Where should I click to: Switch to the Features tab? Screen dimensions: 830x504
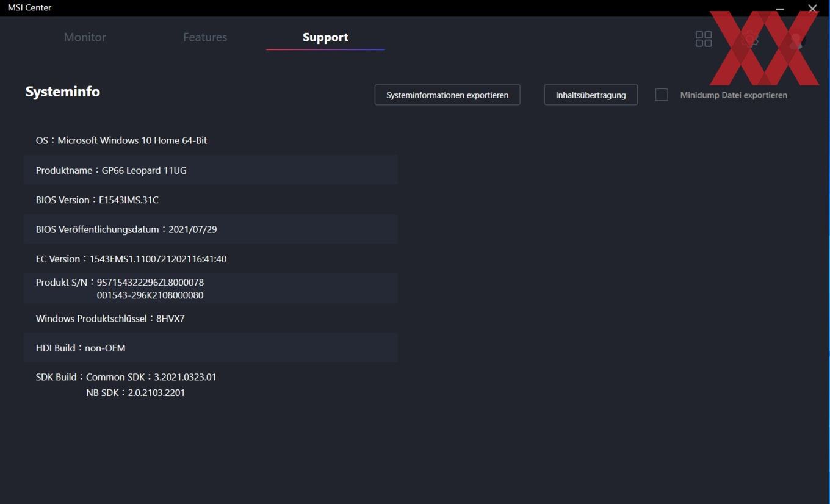tap(205, 37)
